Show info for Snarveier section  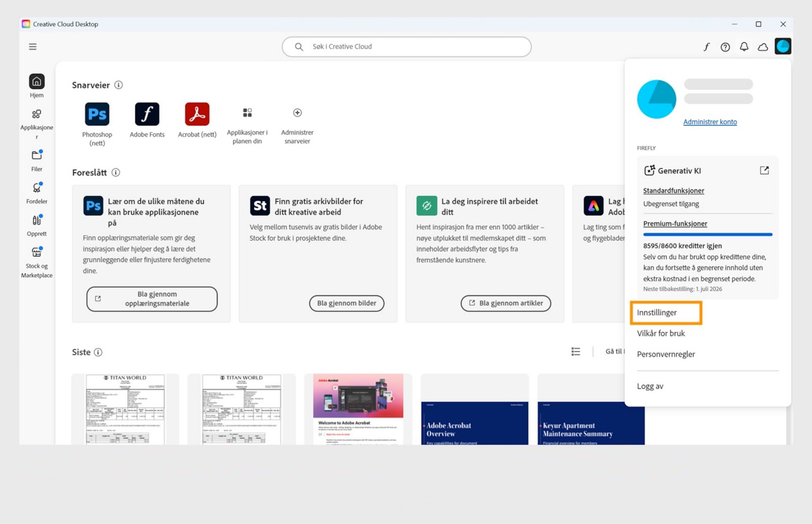click(x=119, y=85)
